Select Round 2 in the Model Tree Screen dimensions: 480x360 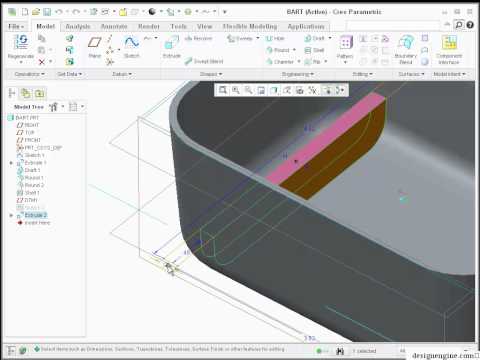pos(31,185)
